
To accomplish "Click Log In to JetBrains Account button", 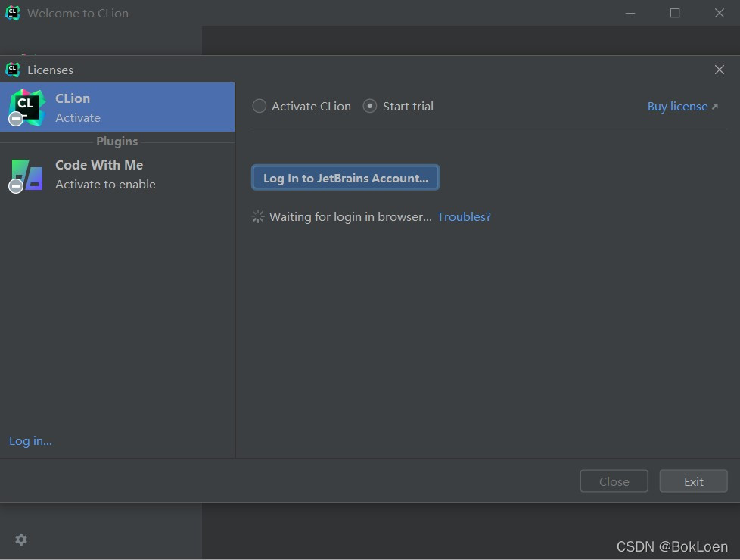I will 346,178.
